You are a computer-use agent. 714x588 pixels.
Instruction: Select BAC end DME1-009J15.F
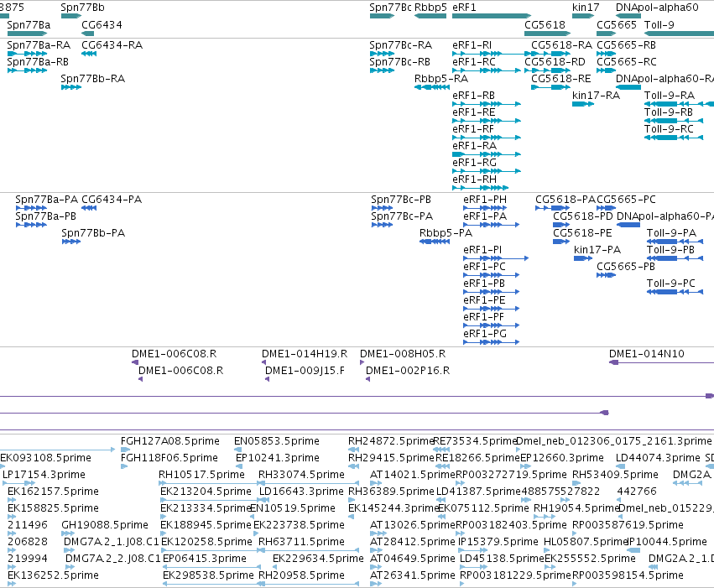305,371
